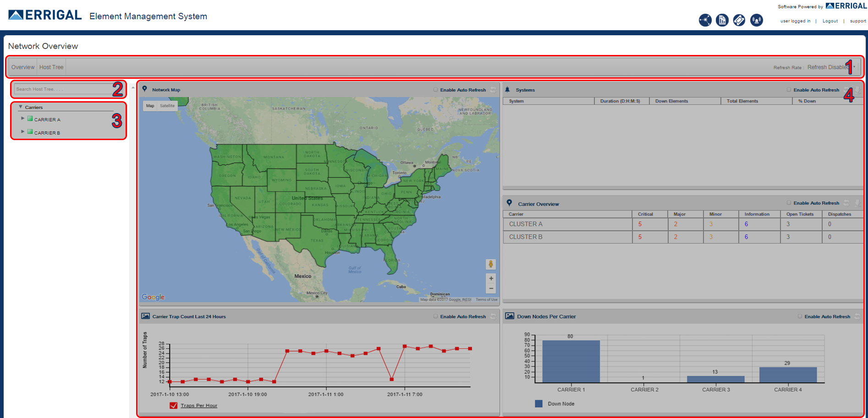The height and width of the screenshot is (418, 868).
Task: Zoom in on the Network Map
Action: pyautogui.click(x=491, y=278)
